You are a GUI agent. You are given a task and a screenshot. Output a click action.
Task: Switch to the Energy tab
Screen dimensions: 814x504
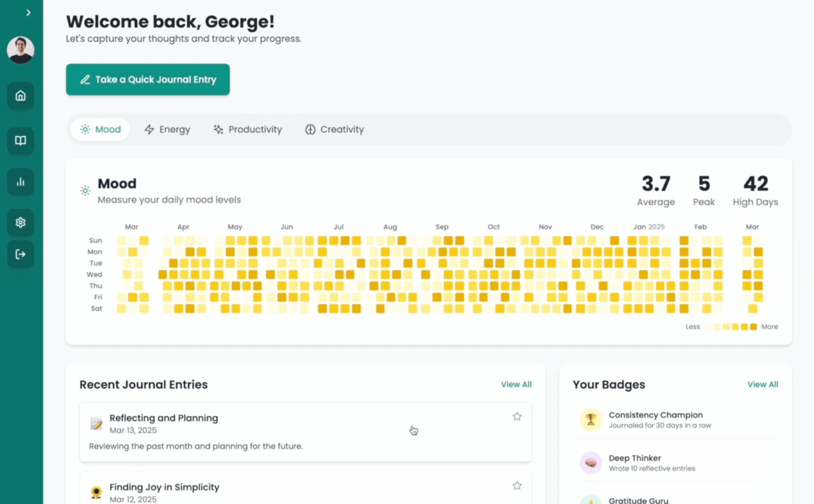click(x=167, y=129)
